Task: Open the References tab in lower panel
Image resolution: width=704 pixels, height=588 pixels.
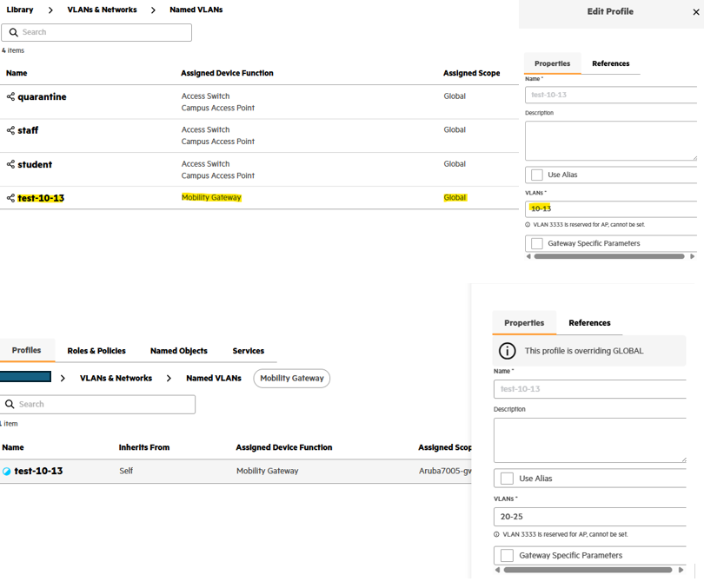Action: coord(589,323)
